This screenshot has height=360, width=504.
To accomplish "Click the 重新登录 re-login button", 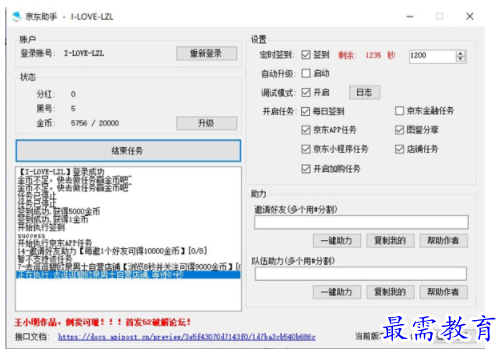I will [x=207, y=54].
